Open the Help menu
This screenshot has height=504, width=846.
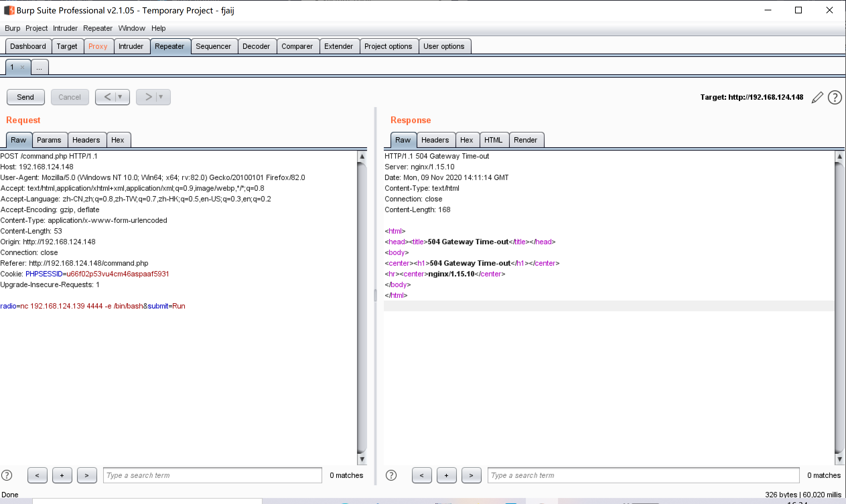[x=158, y=28]
